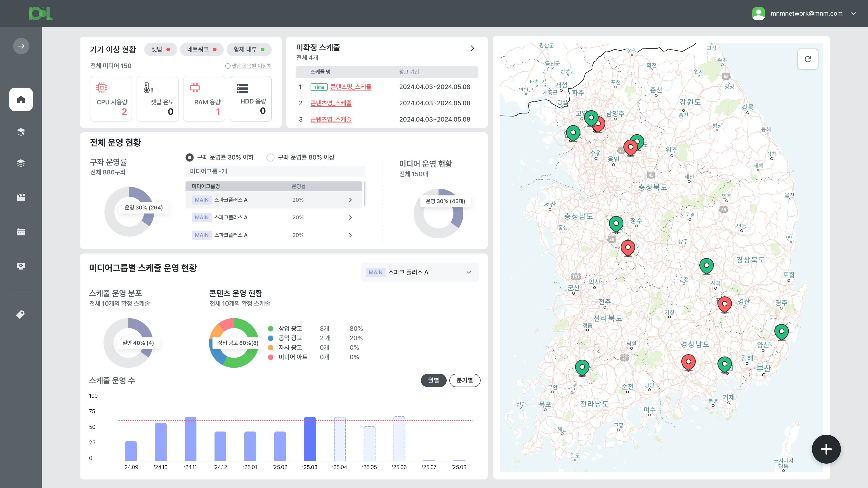The width and height of the screenshot is (868, 488).
Task: Expand the user account menu chevron
Action: point(854,14)
